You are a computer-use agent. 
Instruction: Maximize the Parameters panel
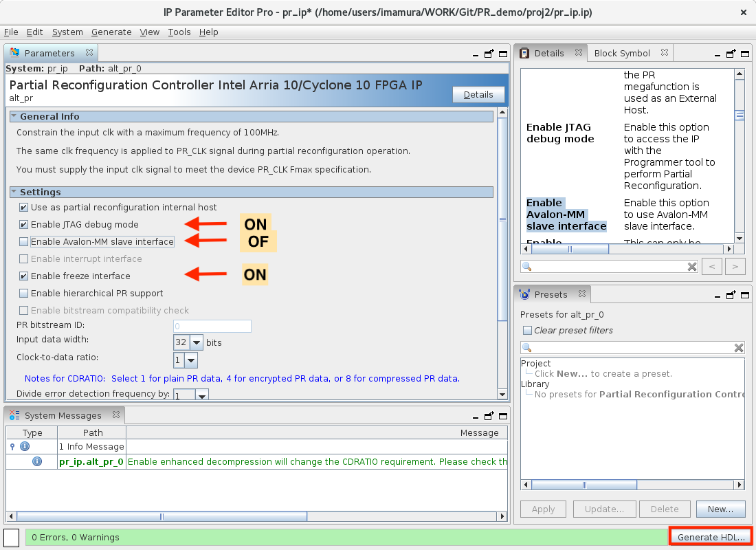coord(503,54)
